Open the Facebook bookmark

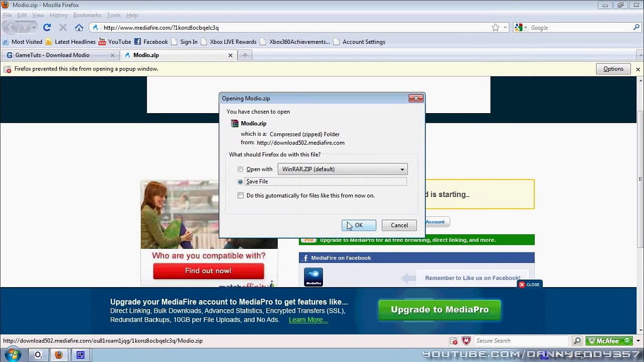[151, 42]
